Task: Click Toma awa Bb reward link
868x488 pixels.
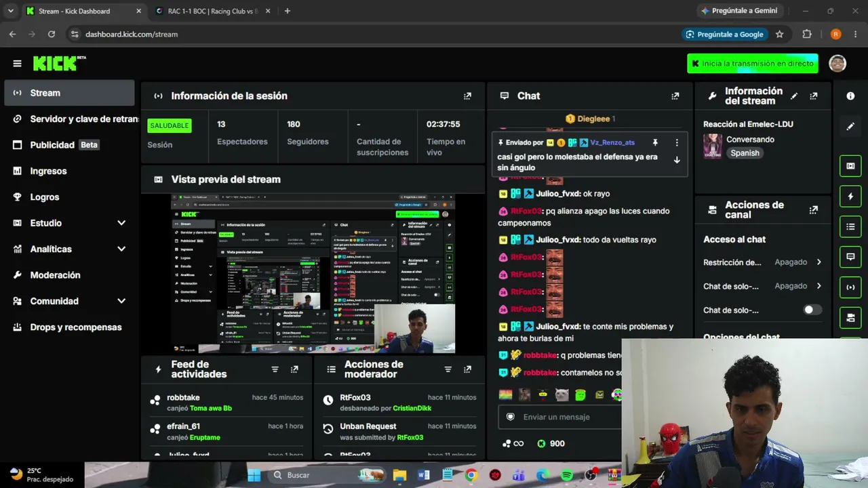Action: click(x=211, y=409)
